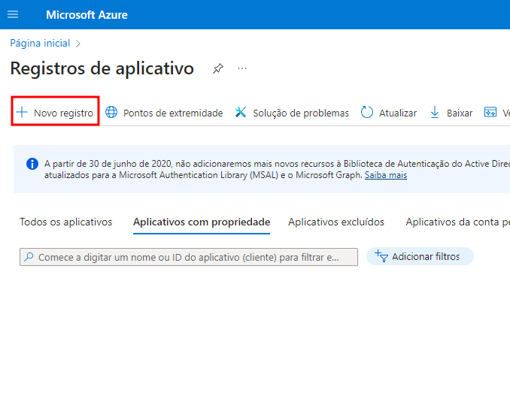Click the add filter funnel icon
The image size is (510, 420).
381,256
